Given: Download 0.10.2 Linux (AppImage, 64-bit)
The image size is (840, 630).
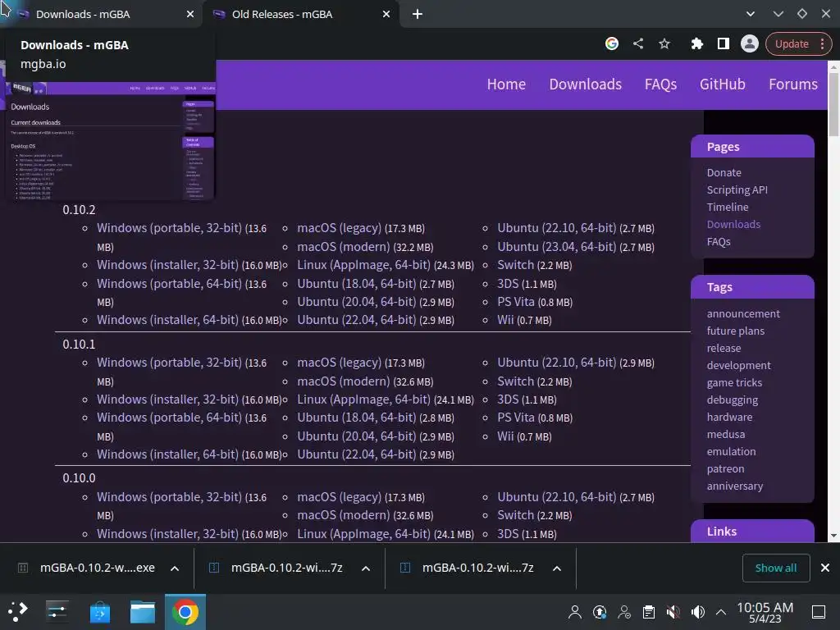Looking at the screenshot, I should tap(363, 265).
